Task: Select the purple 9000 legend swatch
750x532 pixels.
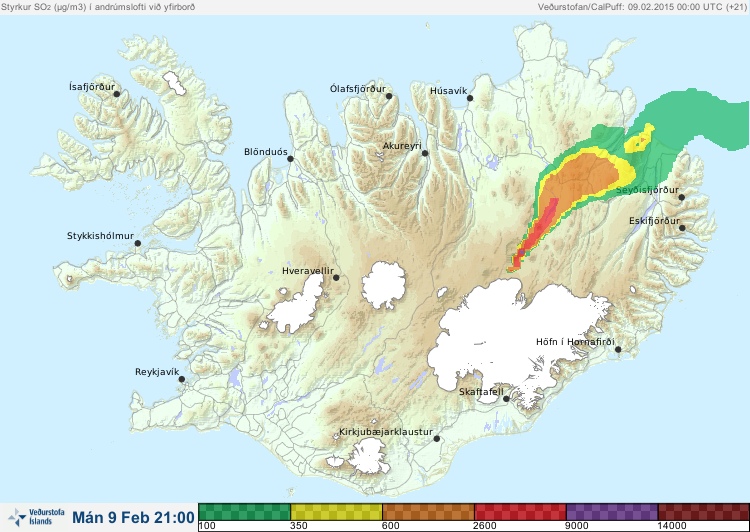Action: pyautogui.click(x=612, y=512)
